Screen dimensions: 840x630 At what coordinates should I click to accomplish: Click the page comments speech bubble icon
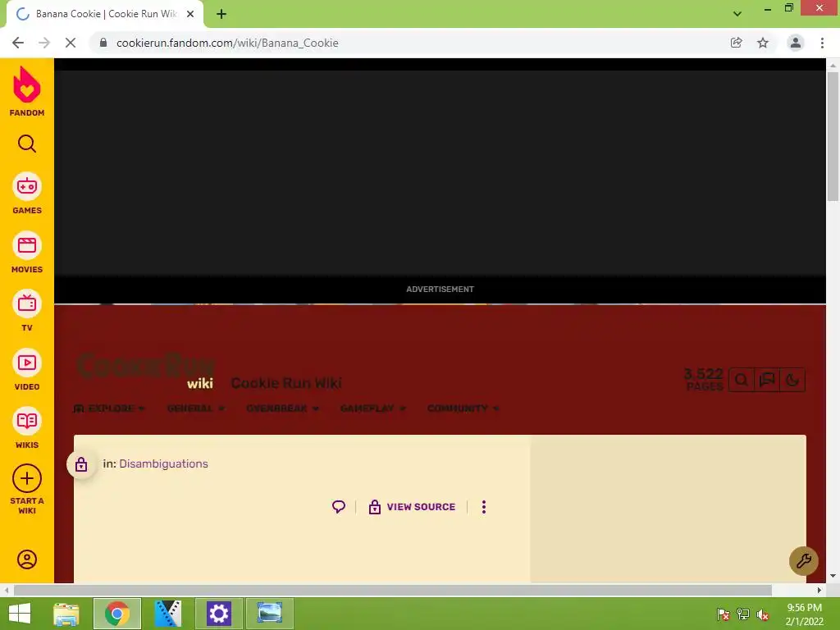[339, 507]
